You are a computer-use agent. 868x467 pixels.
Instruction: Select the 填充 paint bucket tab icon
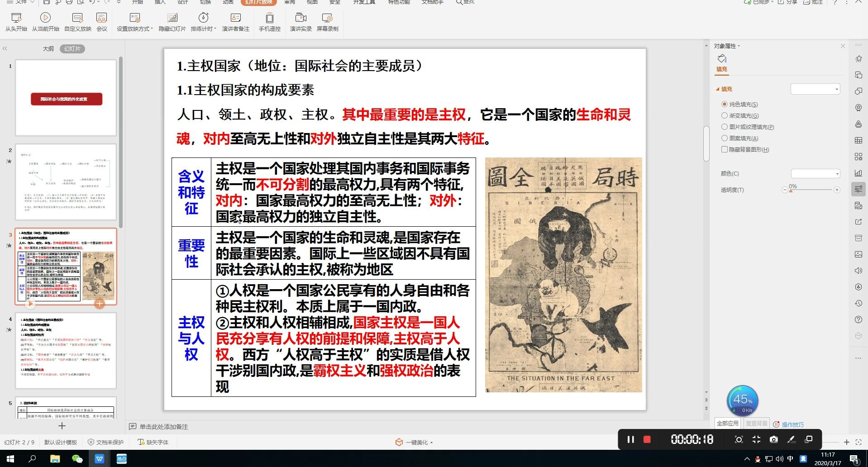point(722,59)
